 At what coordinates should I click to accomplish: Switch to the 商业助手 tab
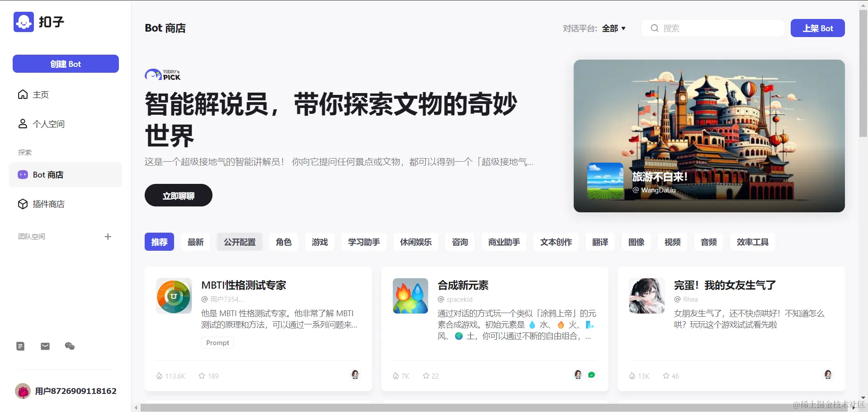click(504, 242)
